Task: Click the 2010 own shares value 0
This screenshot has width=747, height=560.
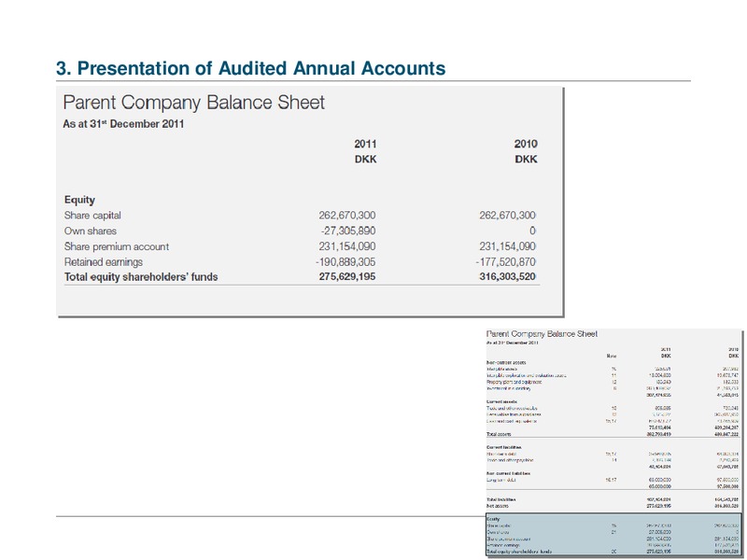Action: tap(532, 231)
